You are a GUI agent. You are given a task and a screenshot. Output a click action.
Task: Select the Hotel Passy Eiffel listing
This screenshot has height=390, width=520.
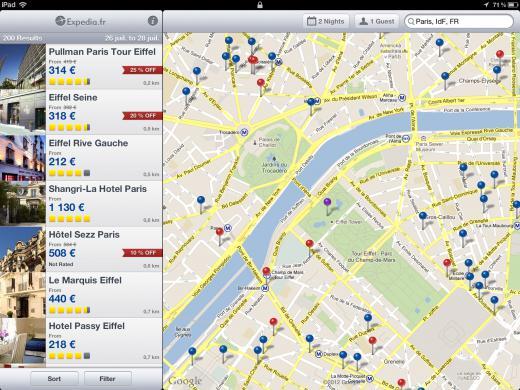point(81,340)
